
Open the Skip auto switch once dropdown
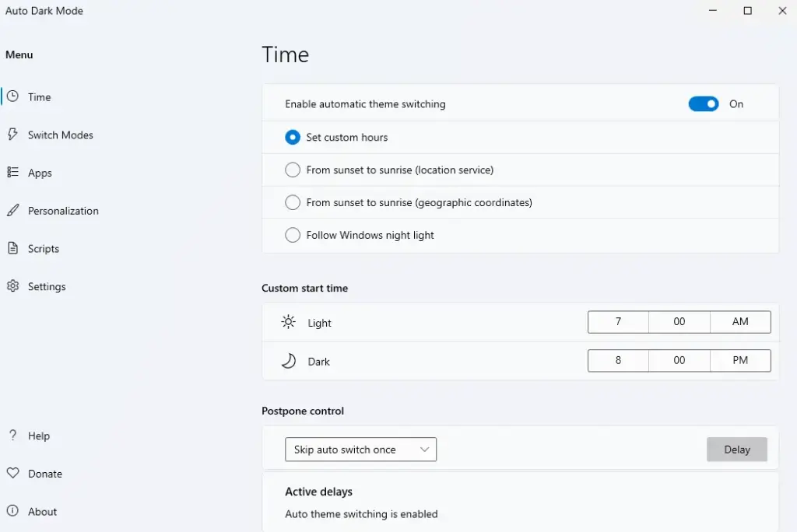coord(360,450)
